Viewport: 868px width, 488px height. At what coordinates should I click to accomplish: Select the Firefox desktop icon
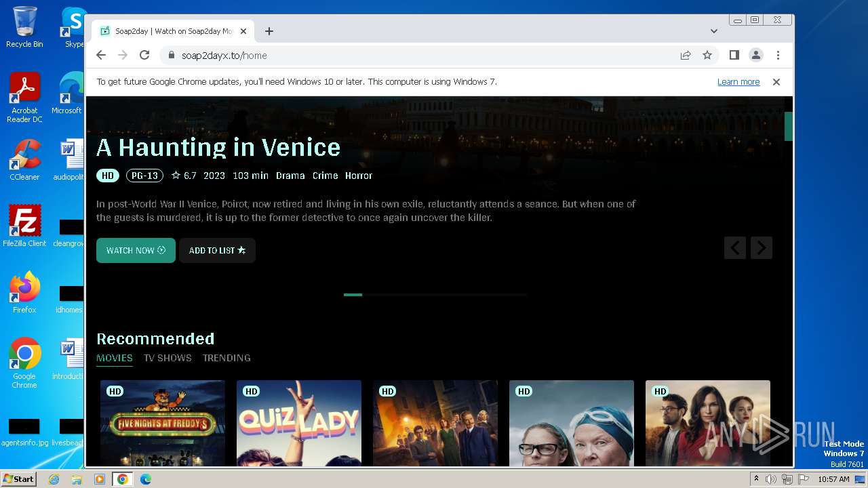coord(24,293)
